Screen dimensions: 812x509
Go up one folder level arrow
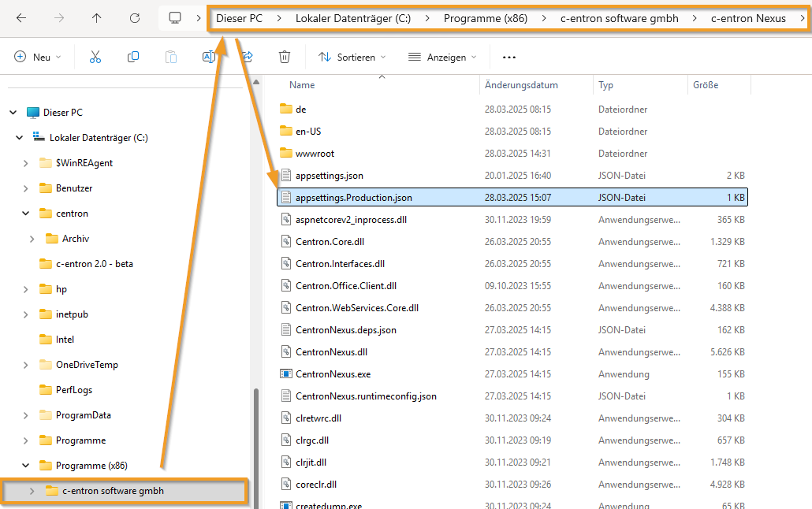[97, 17]
